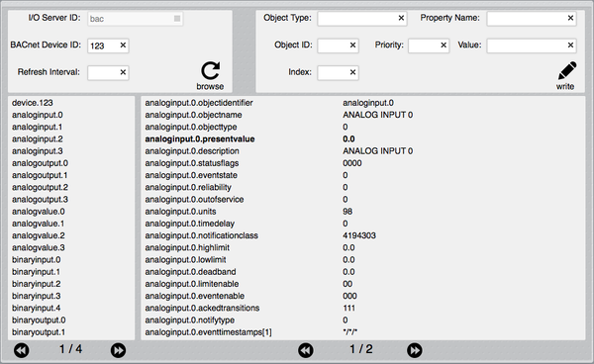The height and width of the screenshot is (364, 594).
Task: Clear the Object ID field
Action: [x=352, y=45]
